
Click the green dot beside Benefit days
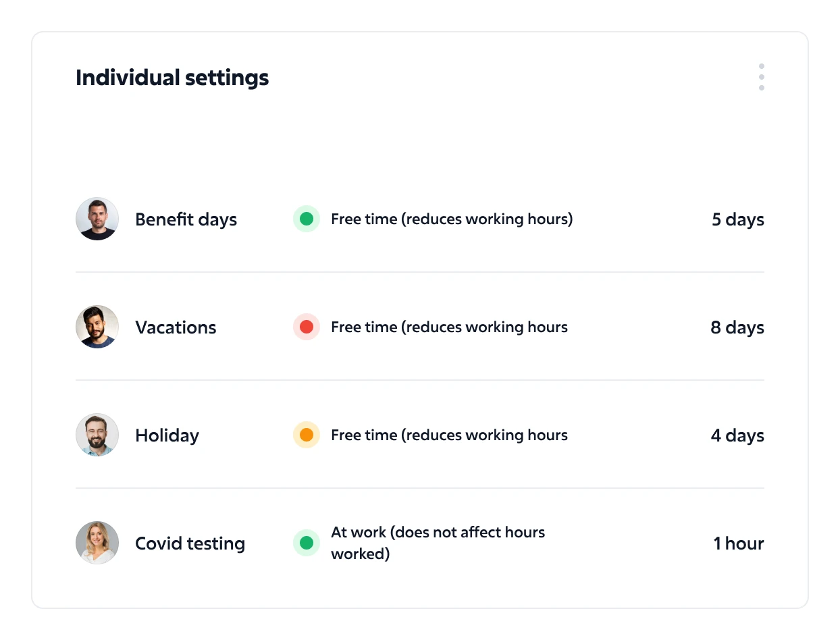coord(307,219)
